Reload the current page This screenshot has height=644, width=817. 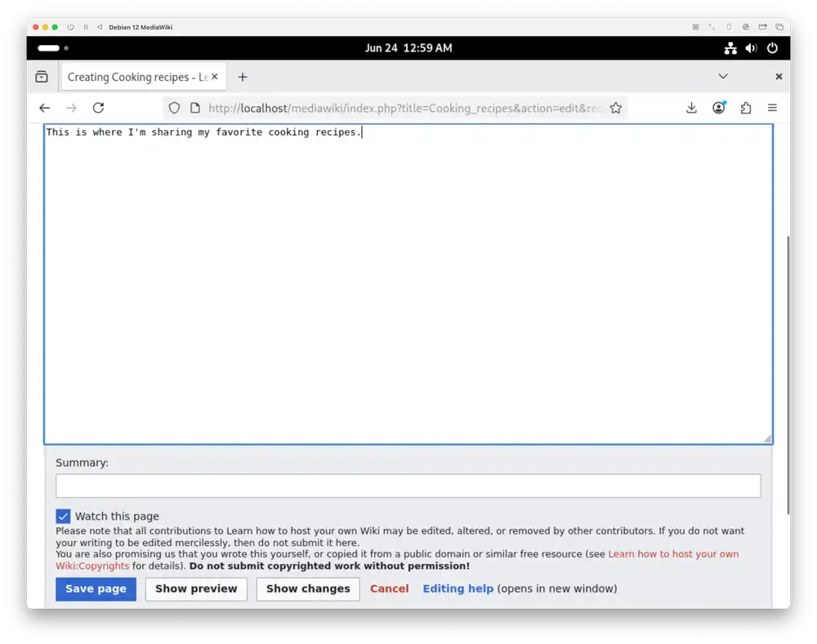tap(99, 108)
